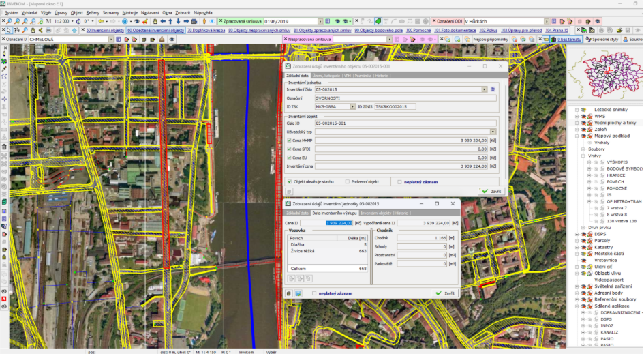Screen dimensions: 644x354
Task: Enable the Podzemní objekt checkbox
Action: pyautogui.click(x=349, y=182)
